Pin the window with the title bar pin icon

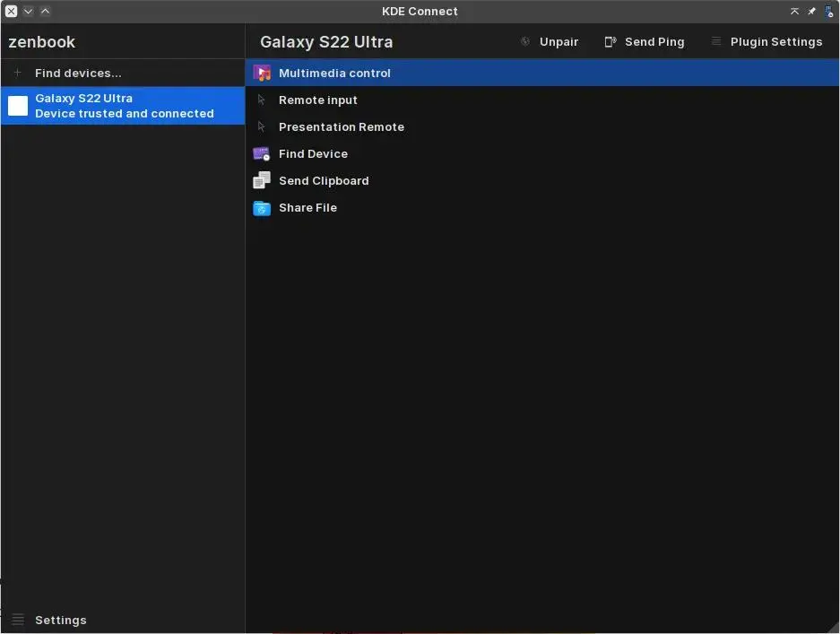[811, 12]
